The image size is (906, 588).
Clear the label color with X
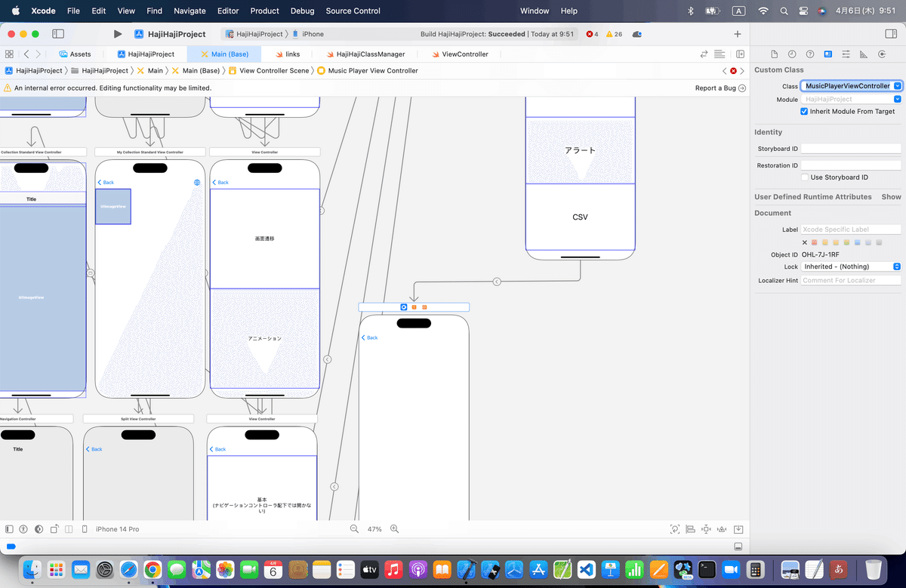[x=804, y=242]
